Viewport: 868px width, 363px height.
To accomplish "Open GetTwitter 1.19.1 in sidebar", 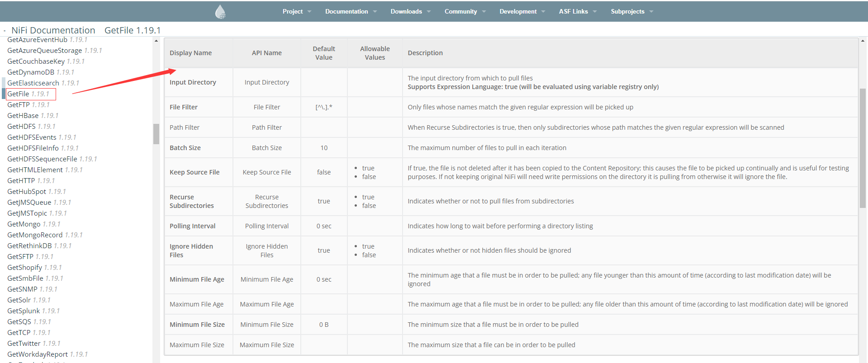I will pos(34,344).
